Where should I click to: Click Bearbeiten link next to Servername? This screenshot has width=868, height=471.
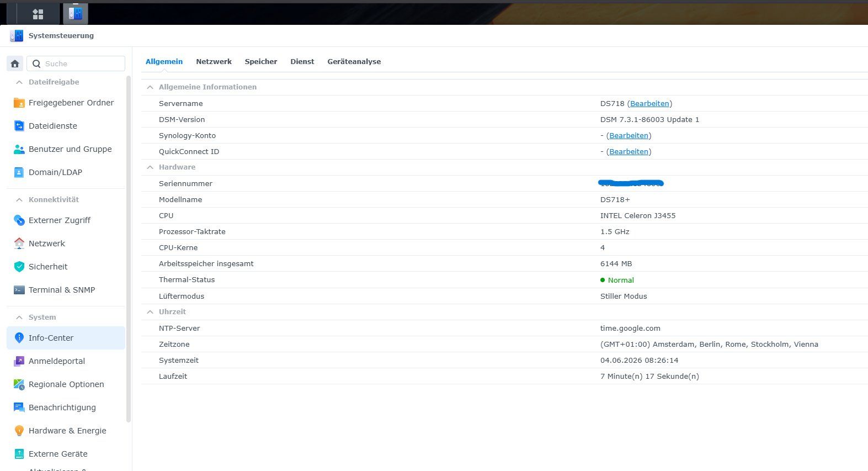click(x=649, y=104)
